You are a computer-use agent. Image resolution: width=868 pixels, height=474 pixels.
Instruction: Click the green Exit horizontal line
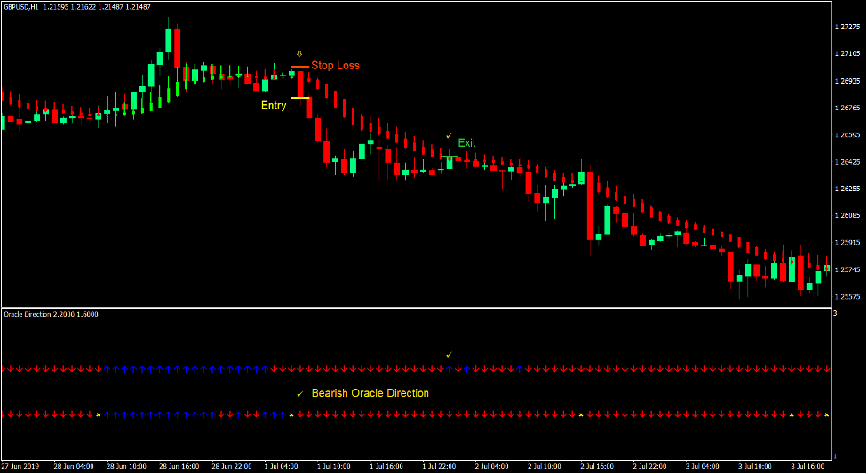pos(450,157)
